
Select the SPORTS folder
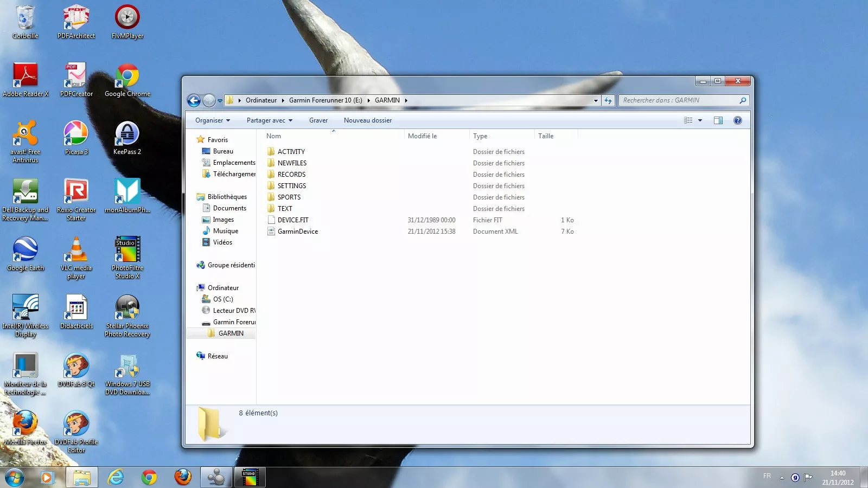tap(289, 197)
